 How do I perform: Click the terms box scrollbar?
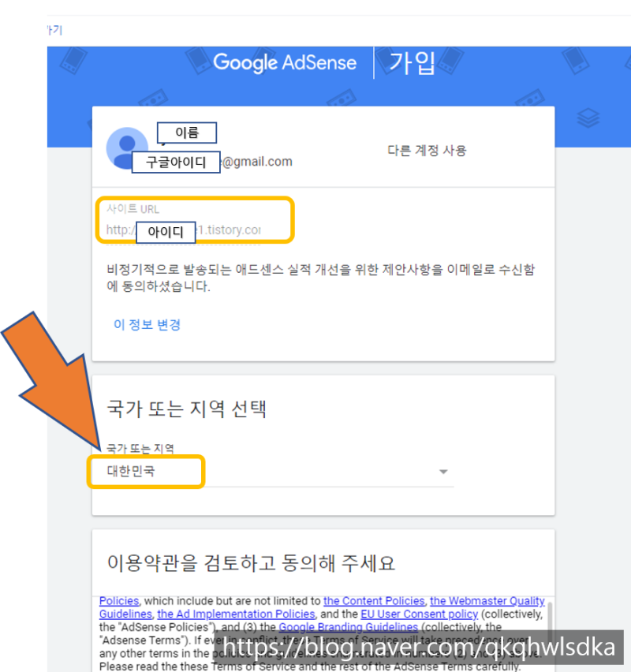(550, 619)
